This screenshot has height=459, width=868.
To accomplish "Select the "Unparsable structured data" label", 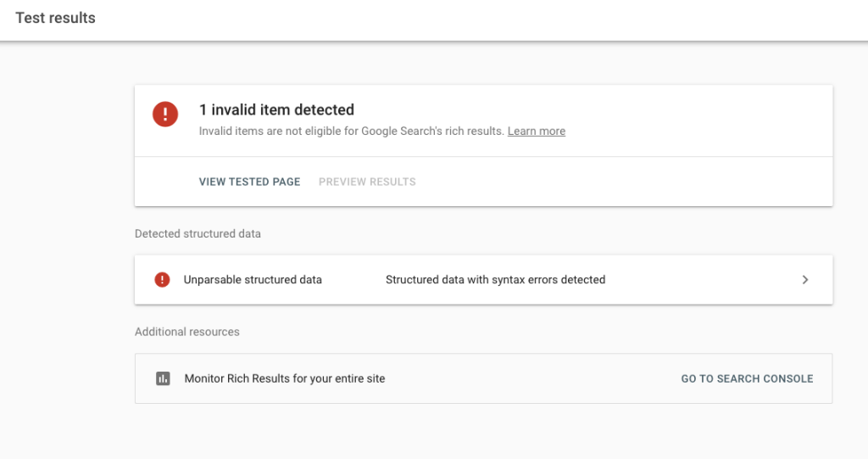I will [253, 280].
